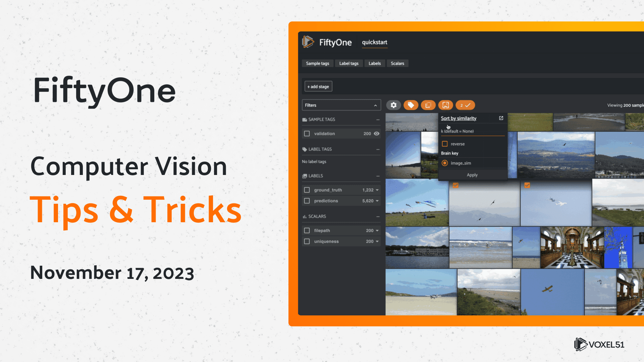Expand the uniqueness scalar dropdown
Screen dimensions: 644x362
pos(377,241)
